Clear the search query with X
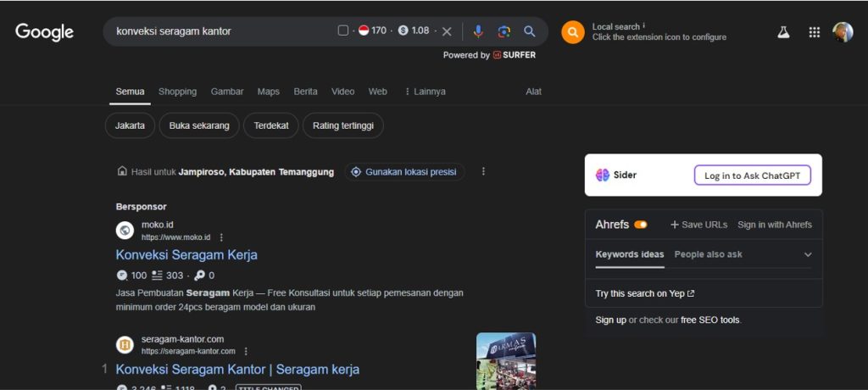Viewport: 868px width, 390px height. point(447,31)
